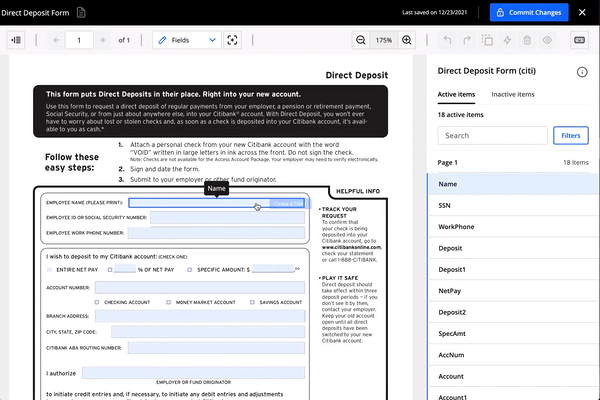Select the Deposit1 list item
Screen dimensions: 600x400
click(x=514, y=270)
